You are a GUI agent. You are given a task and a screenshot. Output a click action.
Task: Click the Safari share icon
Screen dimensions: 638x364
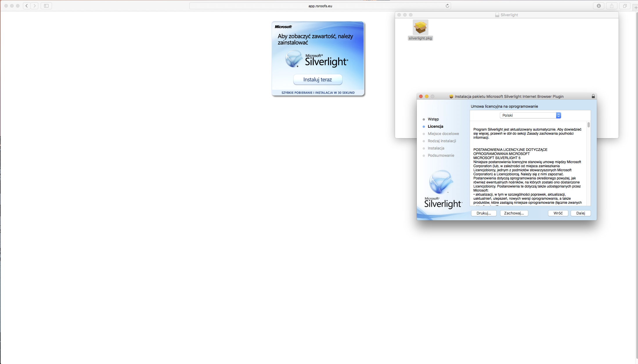[612, 6]
